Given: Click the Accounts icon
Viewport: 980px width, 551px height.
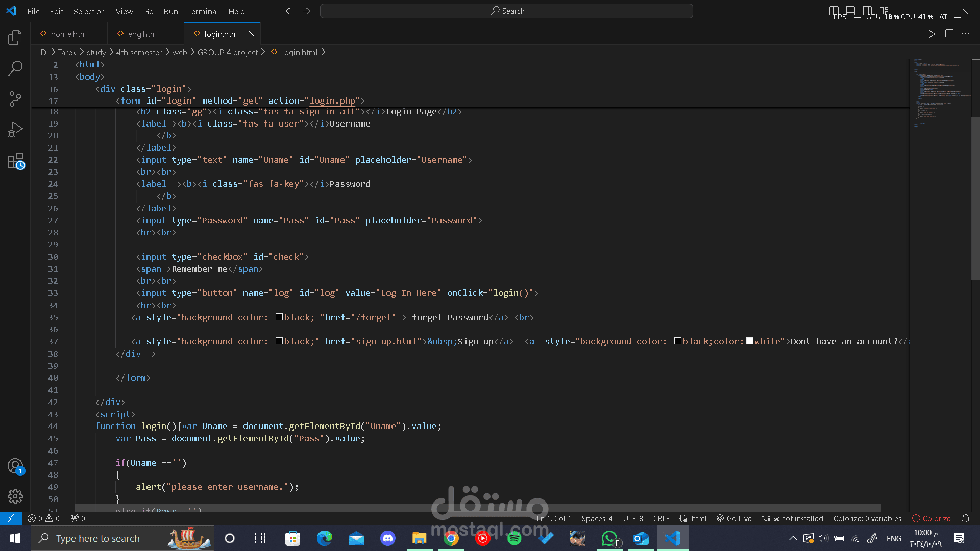Looking at the screenshot, I should coord(15,466).
